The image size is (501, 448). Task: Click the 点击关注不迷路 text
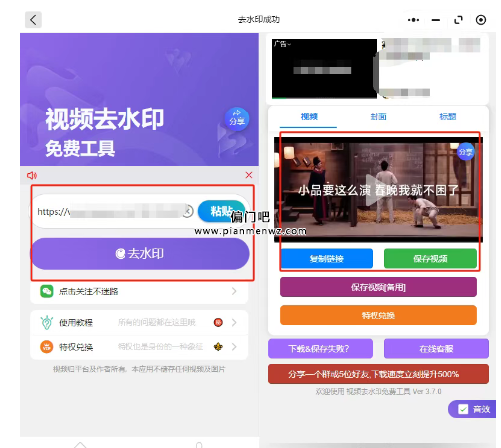[89, 292]
